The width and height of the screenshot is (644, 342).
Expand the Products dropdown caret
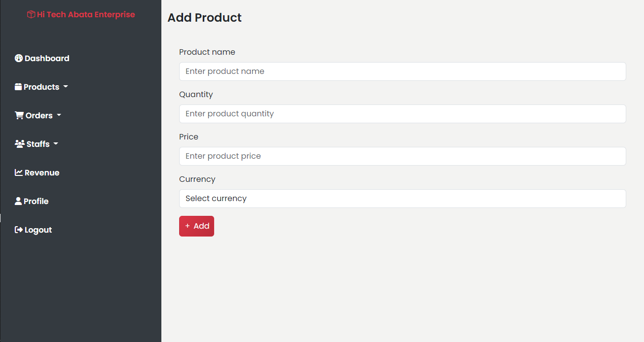click(66, 87)
